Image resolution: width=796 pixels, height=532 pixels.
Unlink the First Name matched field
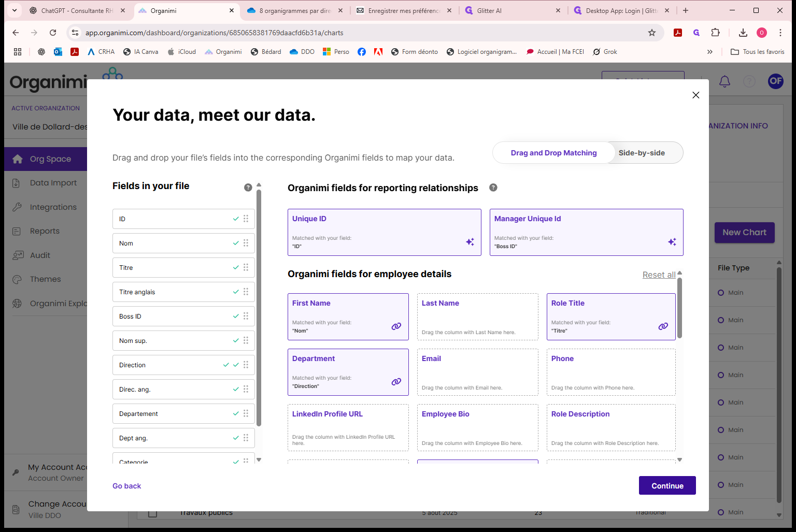point(396,326)
